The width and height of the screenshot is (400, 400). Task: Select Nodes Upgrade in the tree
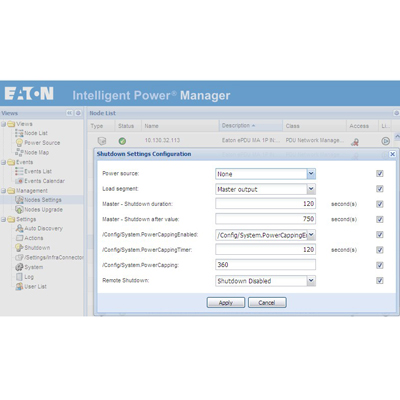(x=44, y=210)
